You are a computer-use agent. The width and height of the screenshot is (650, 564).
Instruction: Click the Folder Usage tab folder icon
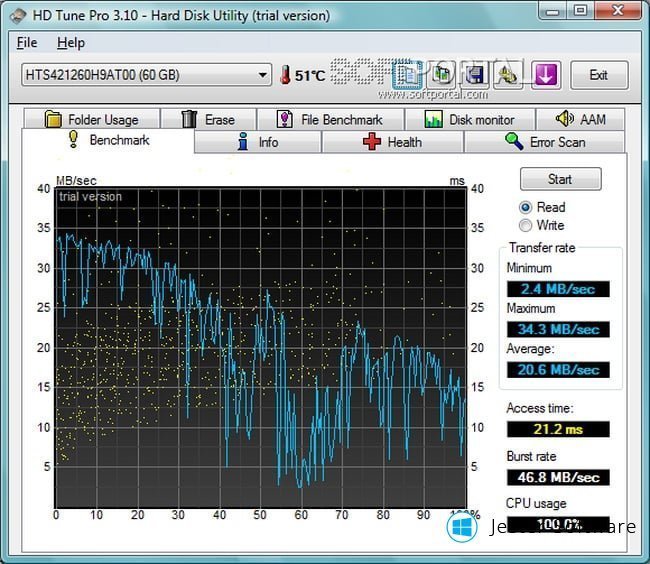[x=53, y=119]
